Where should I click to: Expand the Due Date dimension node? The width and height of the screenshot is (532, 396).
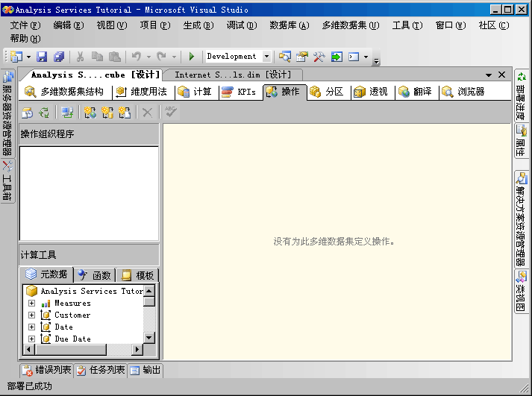pos(31,339)
